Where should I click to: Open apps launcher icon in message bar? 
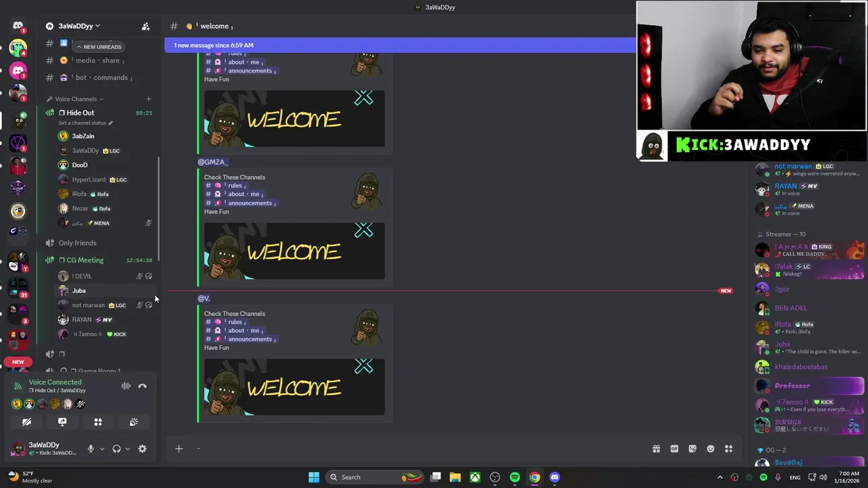tap(729, 449)
